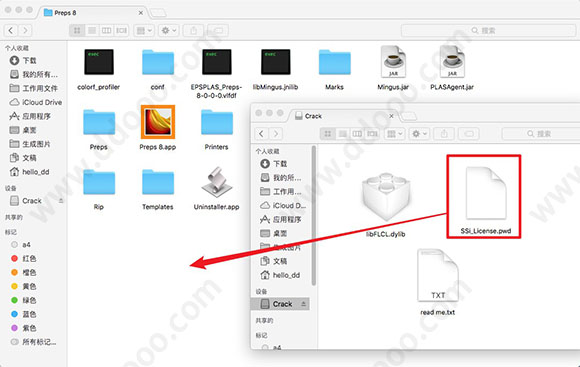Open the arrange-by dropdown in Preps 8 toolbar
The image size is (580, 367).
144,30
